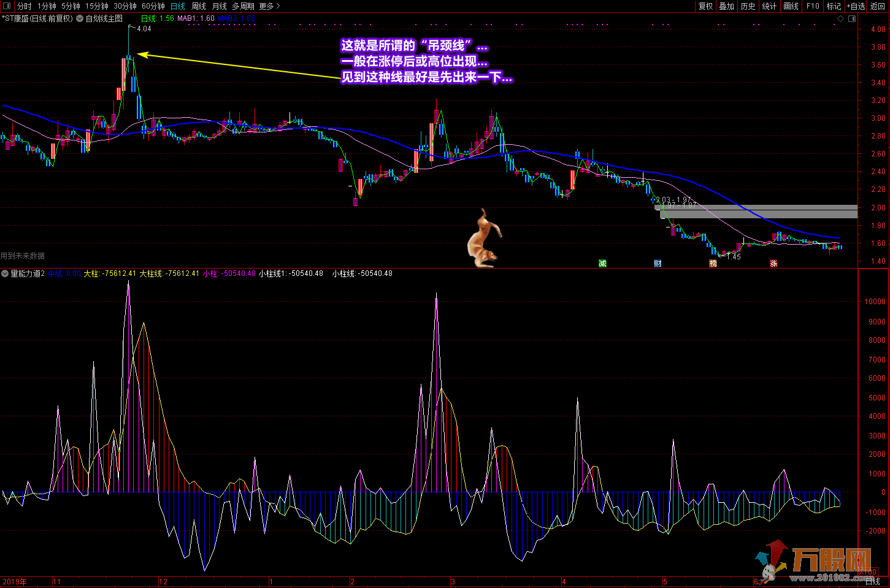The width and height of the screenshot is (890, 588).
Task: Switch to 60分钟 period tab
Action: [153, 6]
